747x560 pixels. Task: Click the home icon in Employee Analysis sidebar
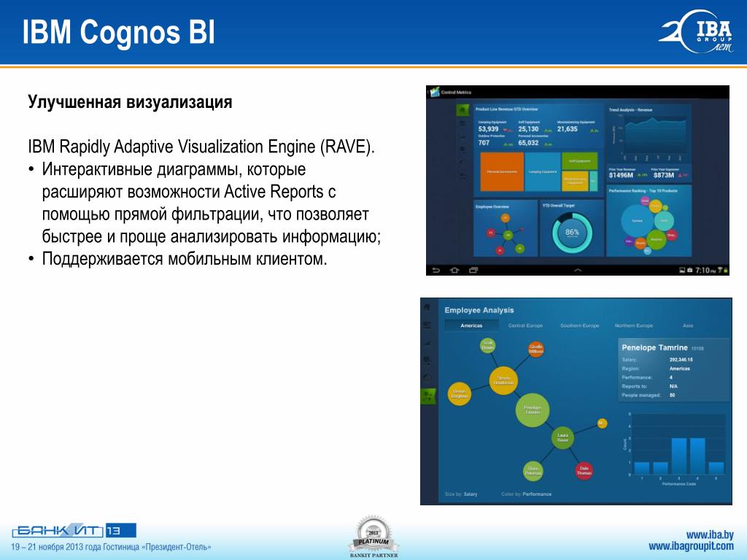pyautogui.click(x=427, y=307)
